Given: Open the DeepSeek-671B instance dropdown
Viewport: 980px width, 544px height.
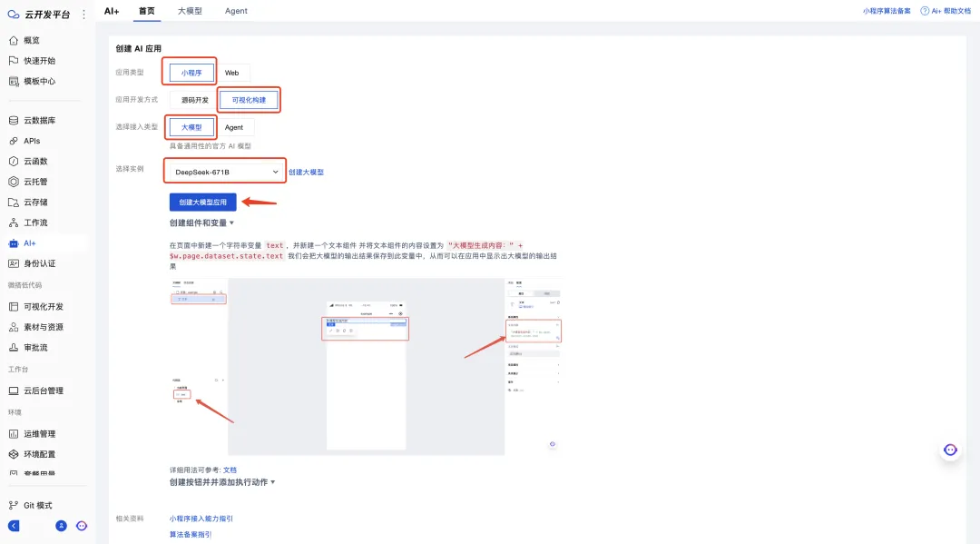Looking at the screenshot, I should coord(225,172).
